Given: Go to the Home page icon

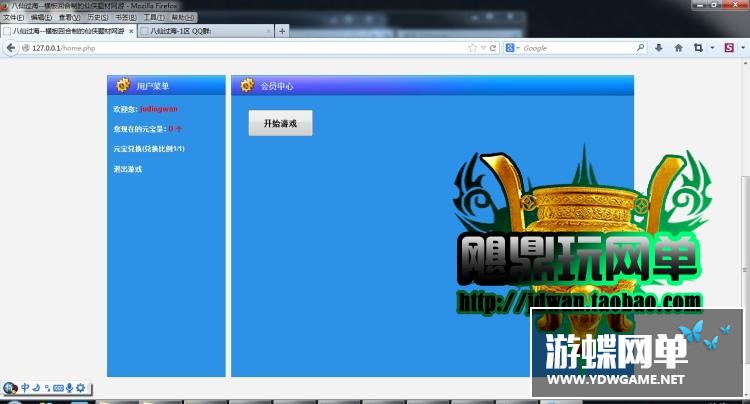Looking at the screenshot, I should pos(678,48).
